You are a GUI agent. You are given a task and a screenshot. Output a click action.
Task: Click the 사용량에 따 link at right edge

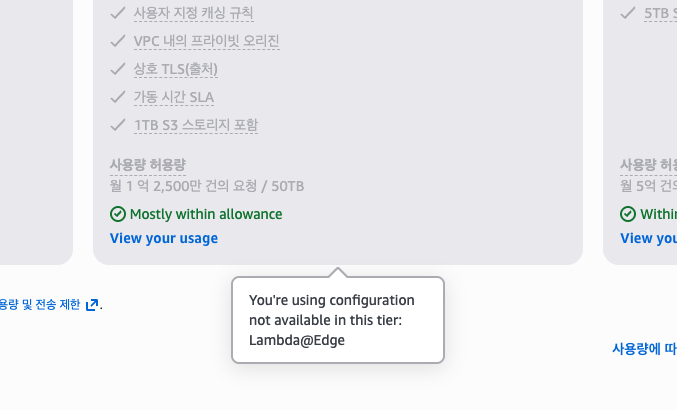(644, 349)
